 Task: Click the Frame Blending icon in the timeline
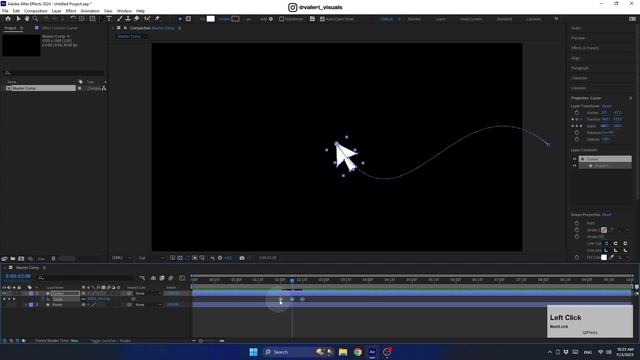[x=162, y=278]
